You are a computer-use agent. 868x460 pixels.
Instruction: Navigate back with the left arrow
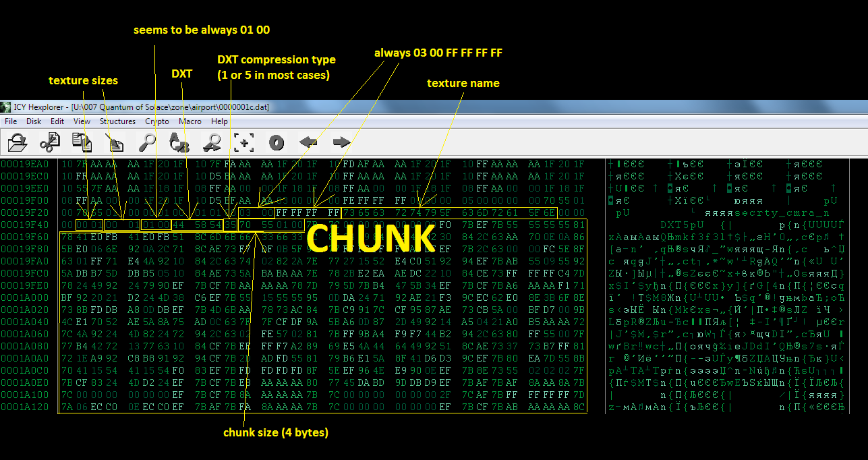[308, 142]
